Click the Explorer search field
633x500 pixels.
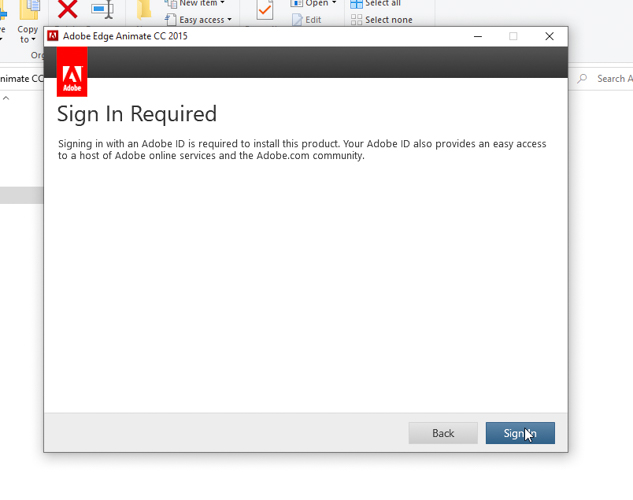pos(610,78)
